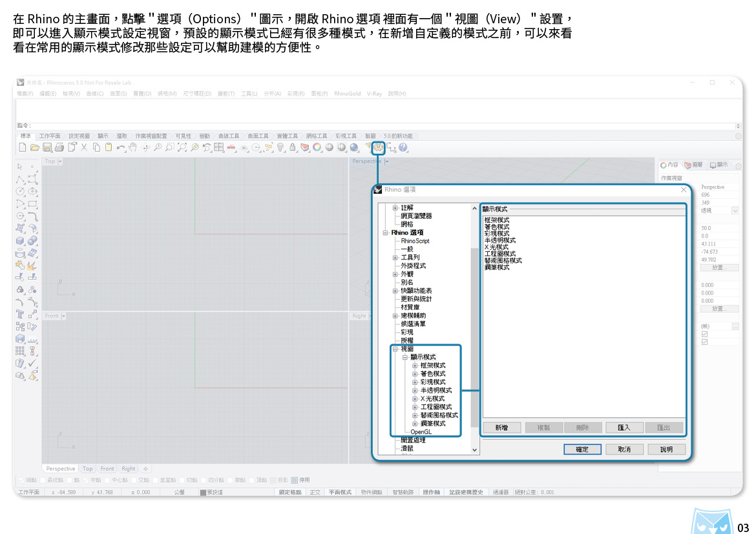Image resolution: width=756 pixels, height=534 pixels.
Task: Click inside the 指令 command input line
Action: (383, 125)
